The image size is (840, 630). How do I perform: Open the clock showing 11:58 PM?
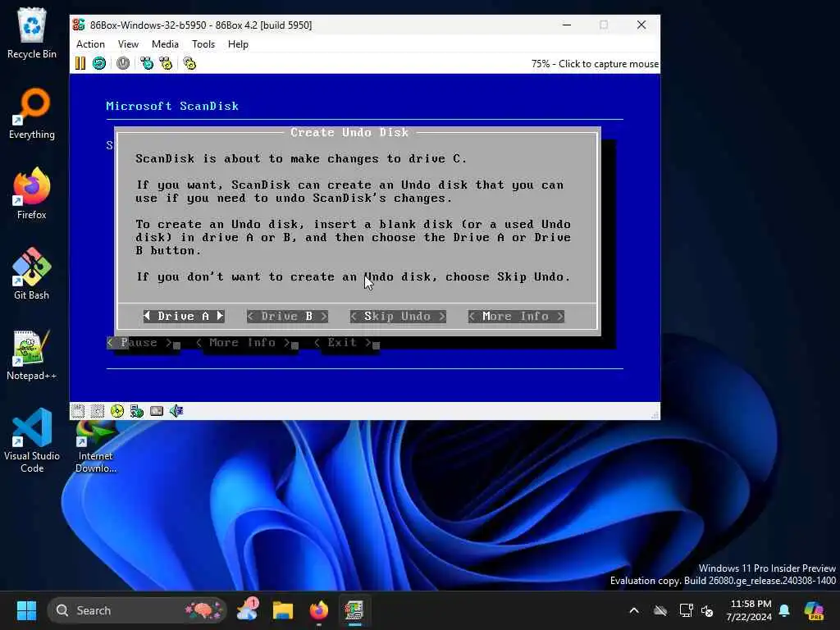point(750,610)
